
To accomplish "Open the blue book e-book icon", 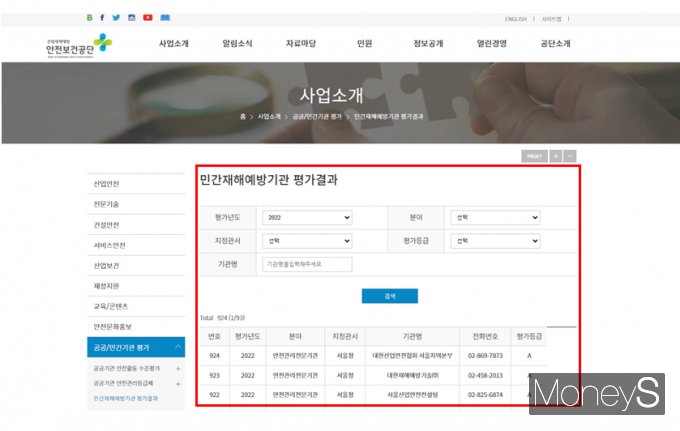I will 165,18.
